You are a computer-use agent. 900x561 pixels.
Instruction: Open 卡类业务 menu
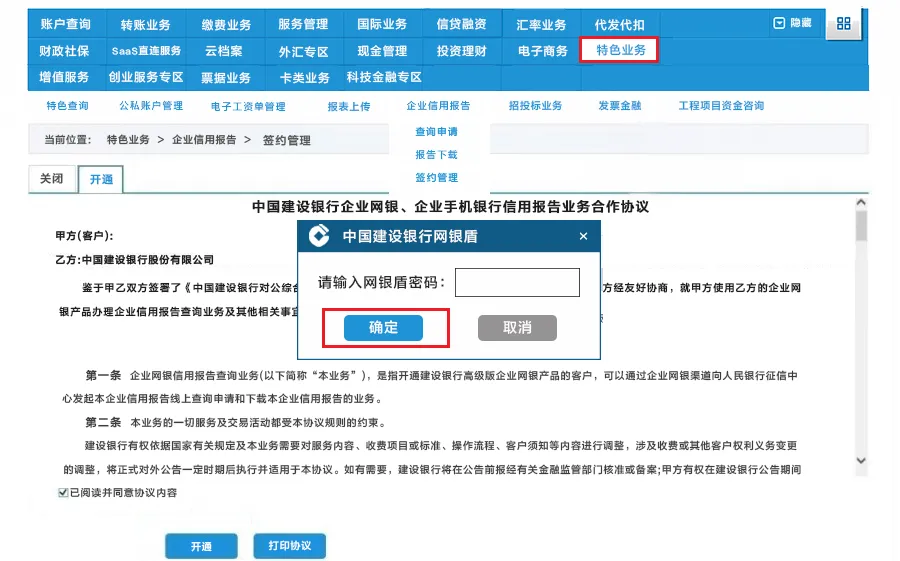(304, 78)
